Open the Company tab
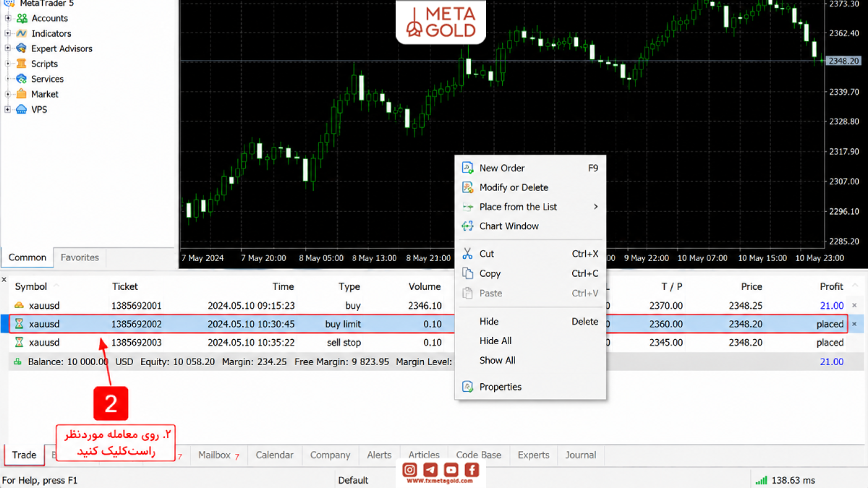 click(331, 455)
